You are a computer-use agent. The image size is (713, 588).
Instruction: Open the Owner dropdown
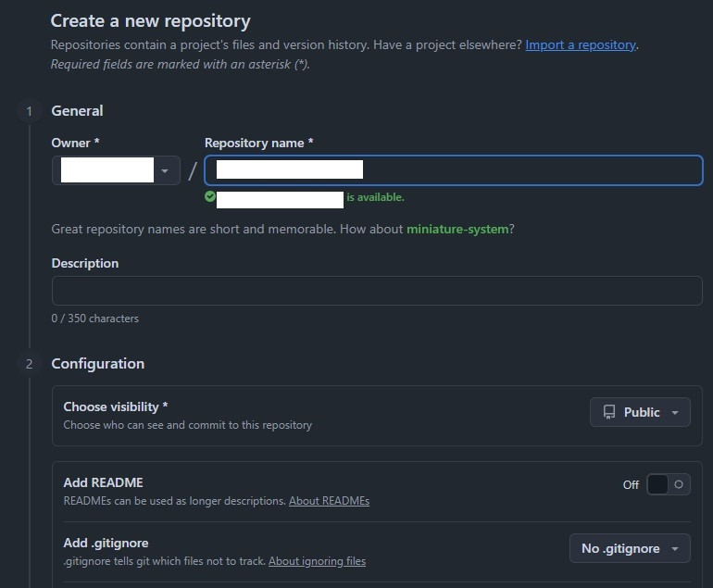(x=116, y=170)
